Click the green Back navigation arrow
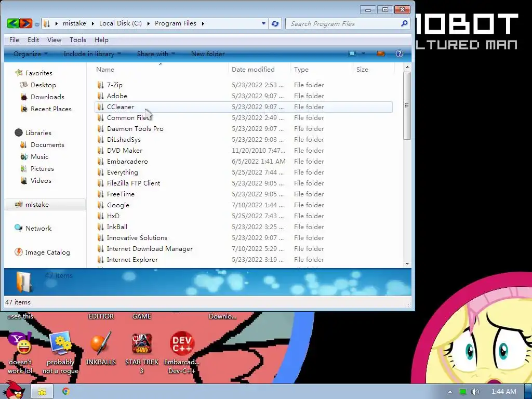This screenshot has height=399, width=532. pyautogui.click(x=13, y=23)
